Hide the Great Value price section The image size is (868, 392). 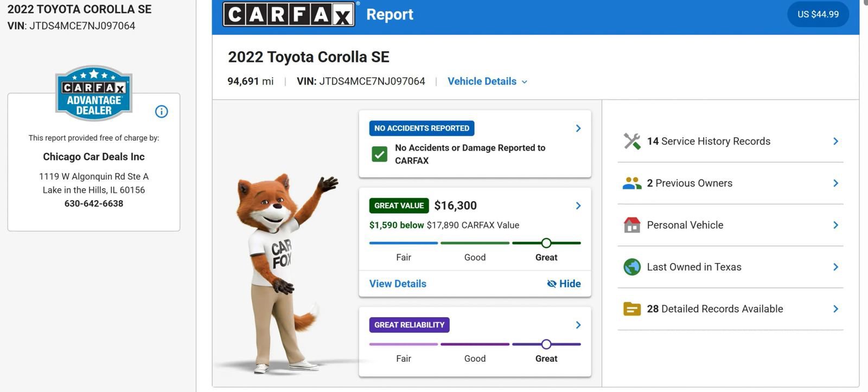564,284
